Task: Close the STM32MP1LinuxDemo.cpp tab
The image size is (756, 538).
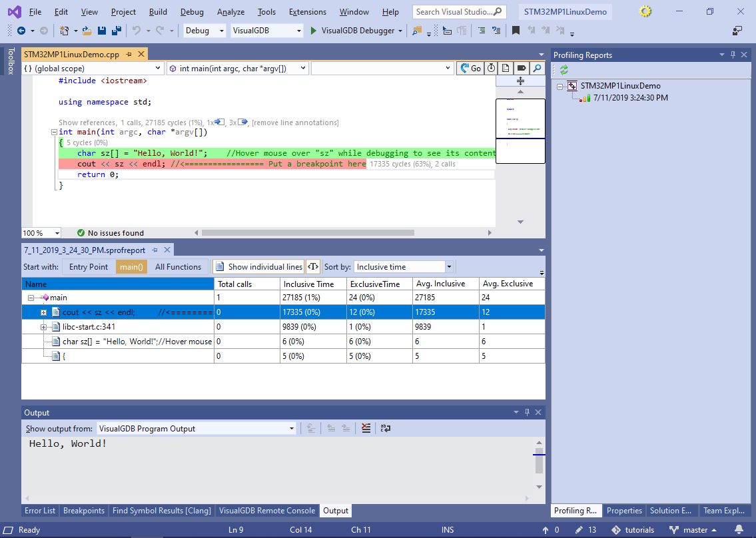Action: (141, 55)
